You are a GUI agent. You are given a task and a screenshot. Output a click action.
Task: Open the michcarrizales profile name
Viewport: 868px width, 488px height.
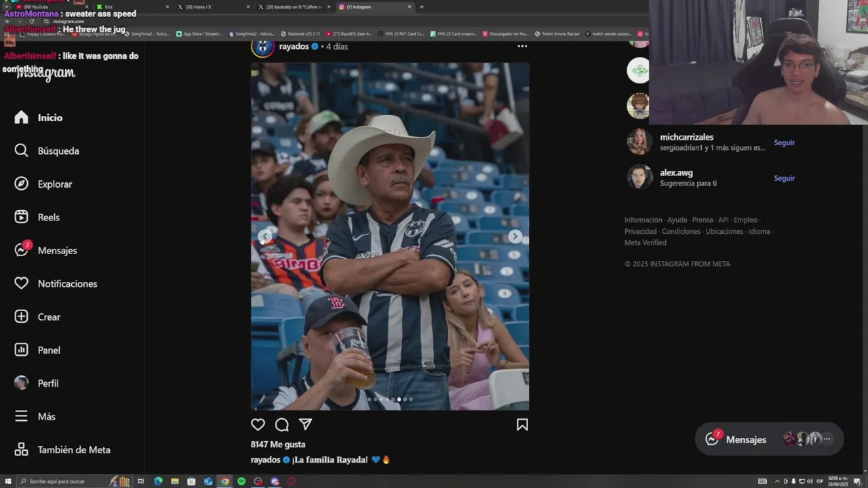tap(686, 137)
